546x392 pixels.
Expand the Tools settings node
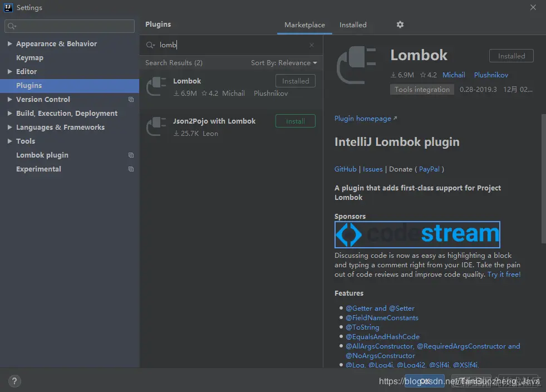10,141
